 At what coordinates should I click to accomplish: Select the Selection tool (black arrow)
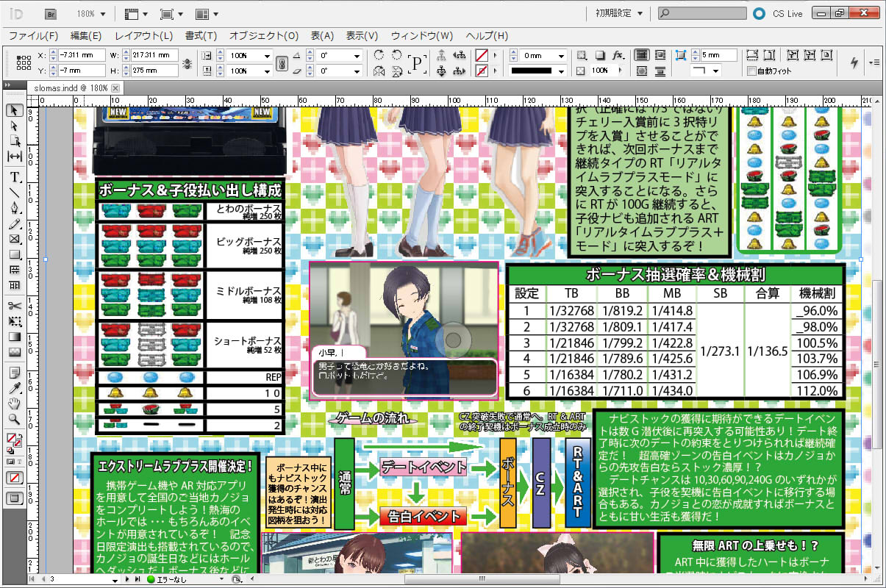pos(14,111)
